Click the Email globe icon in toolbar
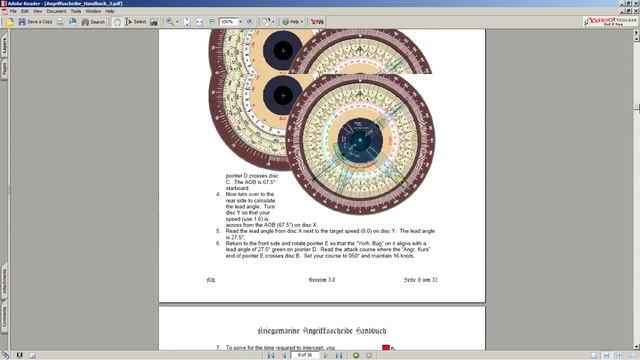640x360 pixels. coord(73,22)
